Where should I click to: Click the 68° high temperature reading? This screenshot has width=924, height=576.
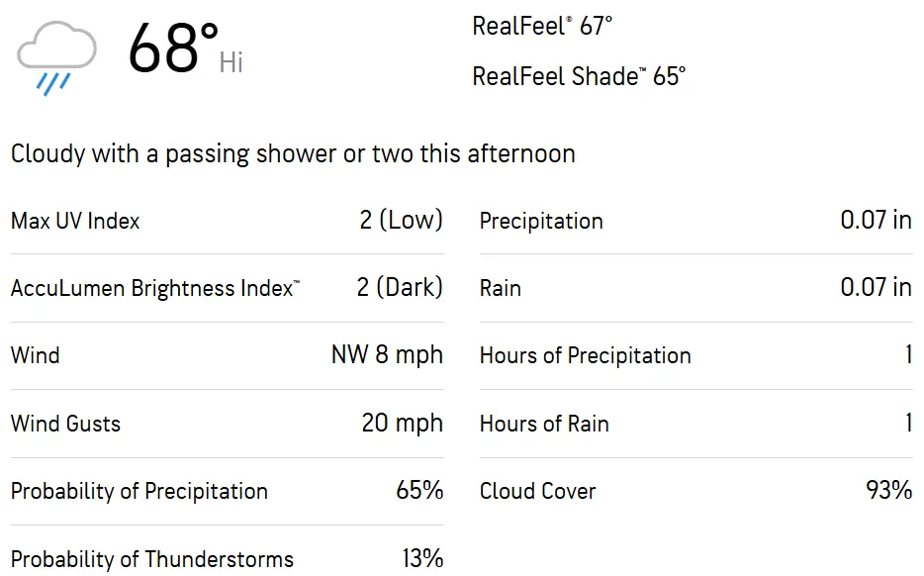click(x=174, y=49)
